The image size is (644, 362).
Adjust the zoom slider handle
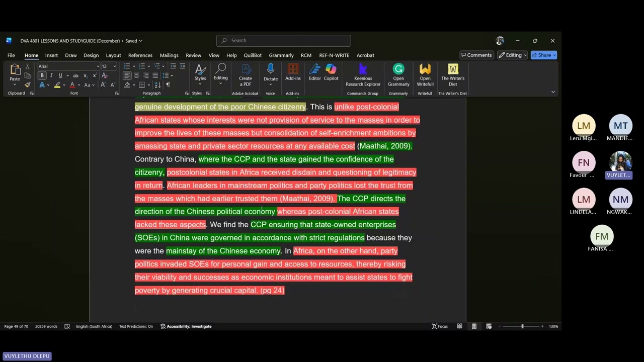point(522,326)
